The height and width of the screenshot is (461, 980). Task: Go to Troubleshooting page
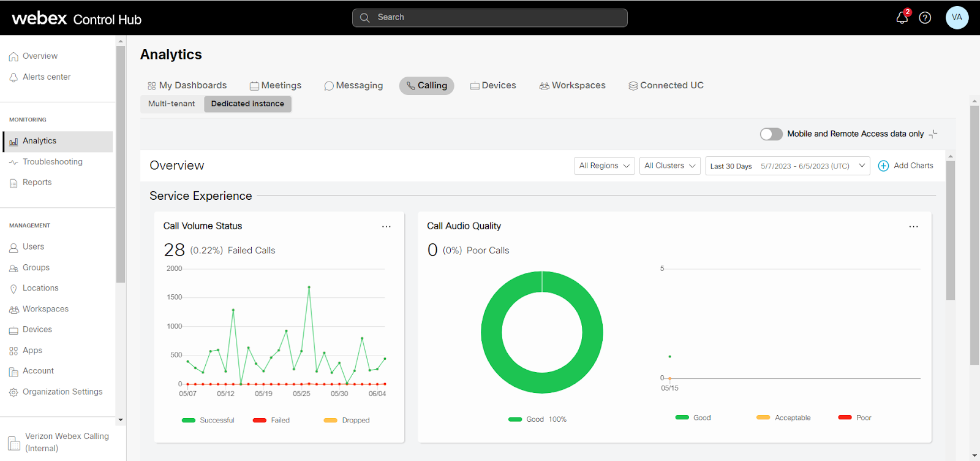(53, 162)
